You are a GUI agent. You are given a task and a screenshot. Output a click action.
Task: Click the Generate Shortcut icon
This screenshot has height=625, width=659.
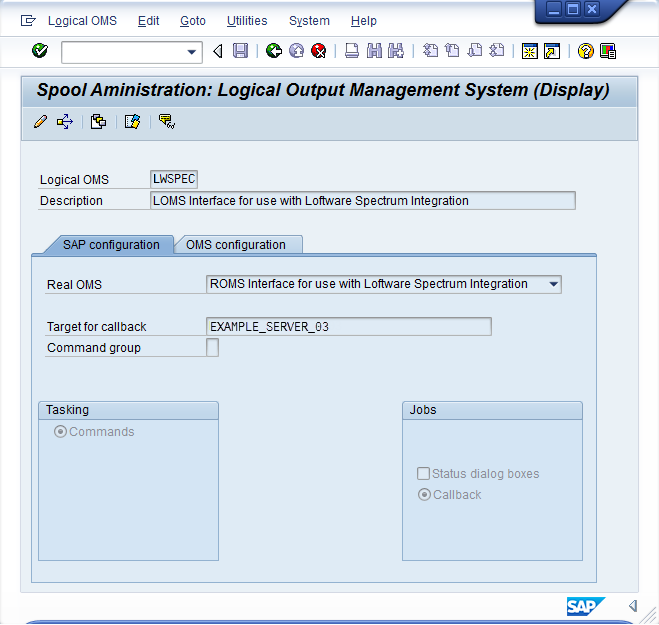[552, 51]
